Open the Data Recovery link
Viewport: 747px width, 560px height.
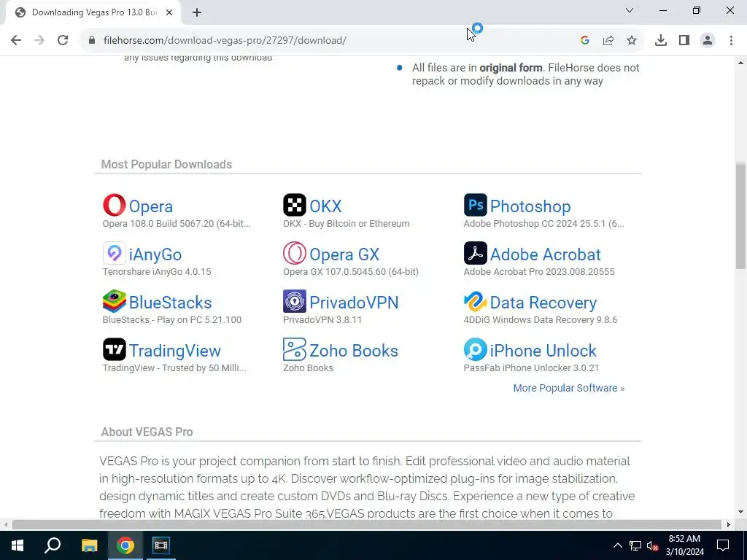(x=543, y=303)
